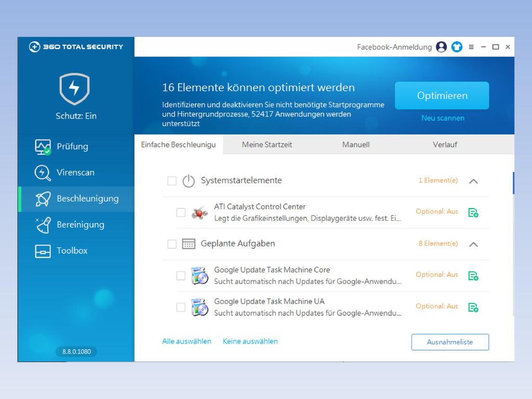
Task: Click the Prüfung monitor icon
Action: click(43, 147)
